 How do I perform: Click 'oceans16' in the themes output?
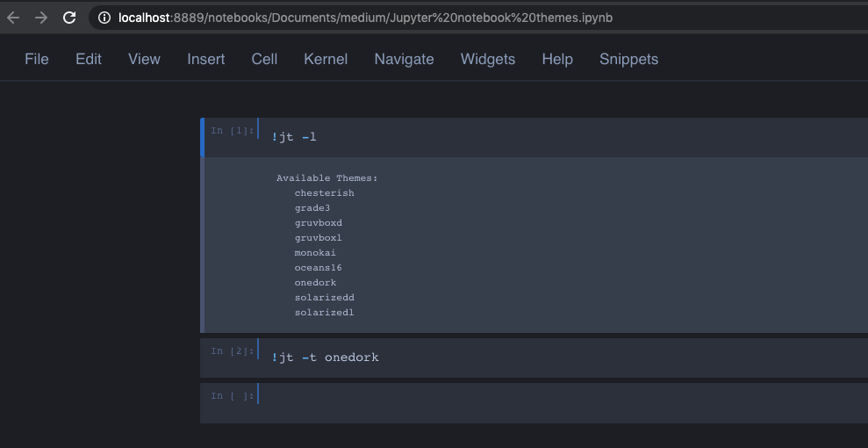[319, 268]
